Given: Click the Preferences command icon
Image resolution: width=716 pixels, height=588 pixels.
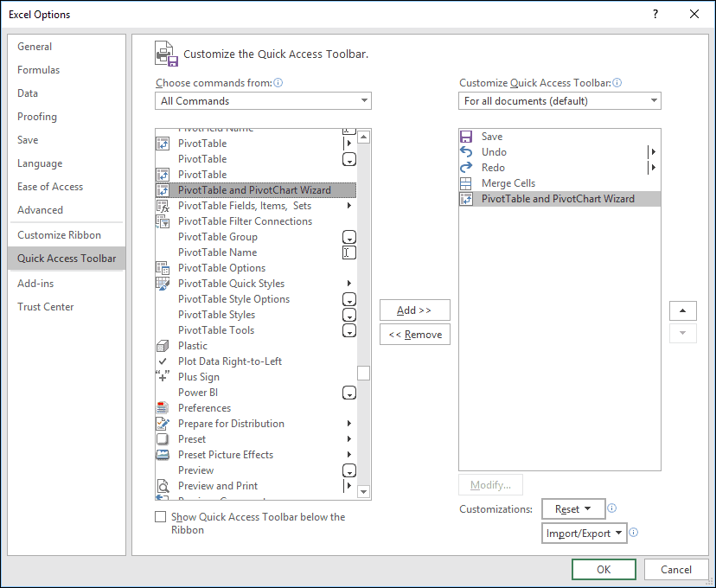Looking at the screenshot, I should click(163, 407).
